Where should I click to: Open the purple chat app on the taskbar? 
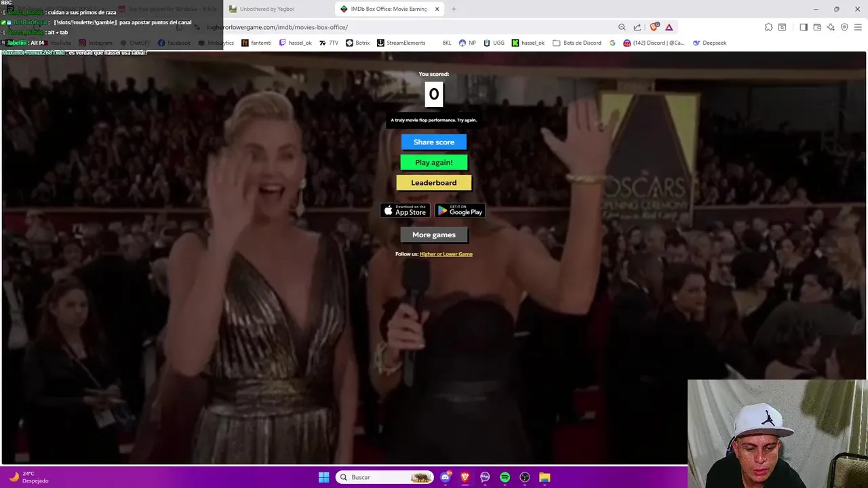[485, 477]
